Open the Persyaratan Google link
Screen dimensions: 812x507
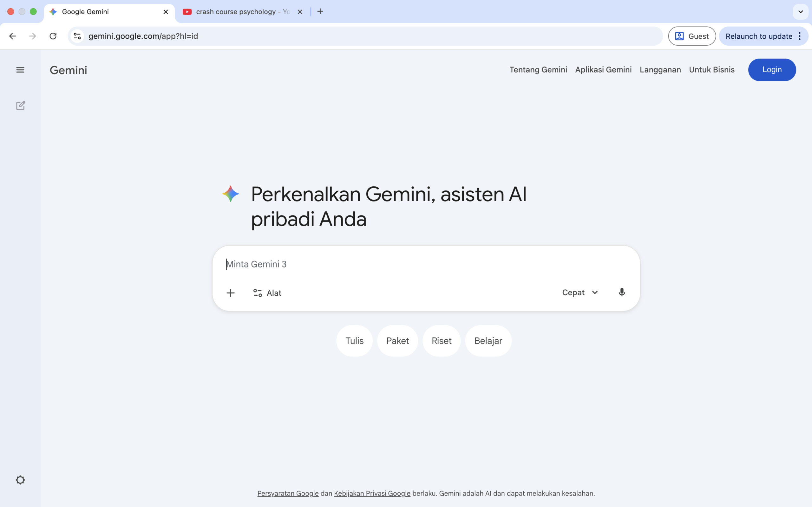click(288, 493)
